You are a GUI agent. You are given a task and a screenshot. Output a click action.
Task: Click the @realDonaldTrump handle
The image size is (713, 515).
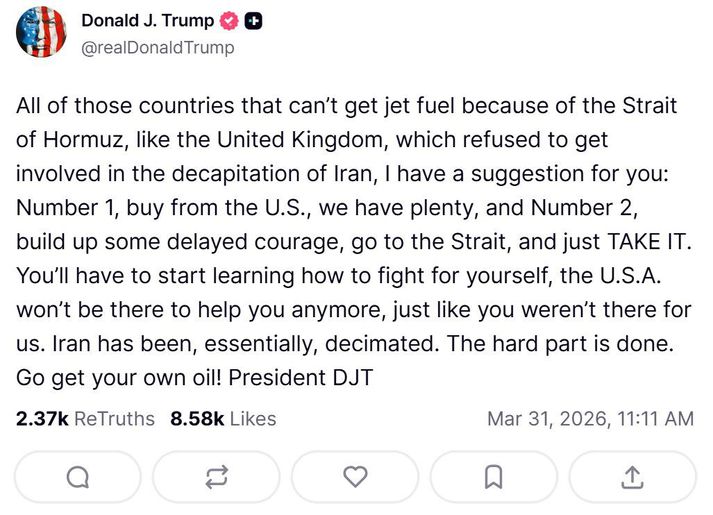pyautogui.click(x=157, y=46)
